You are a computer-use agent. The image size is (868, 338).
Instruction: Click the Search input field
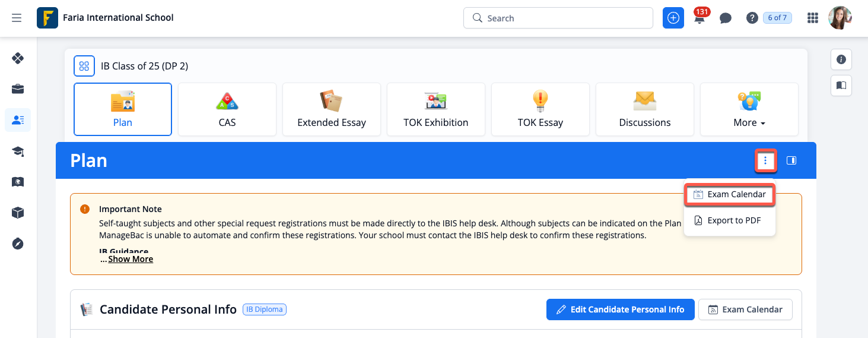click(558, 18)
